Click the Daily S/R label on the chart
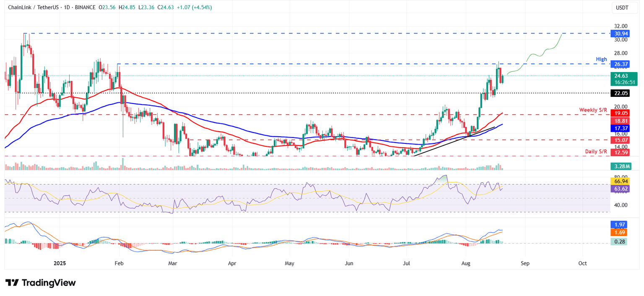Viewport: 644px width, 296px height. [x=595, y=152]
